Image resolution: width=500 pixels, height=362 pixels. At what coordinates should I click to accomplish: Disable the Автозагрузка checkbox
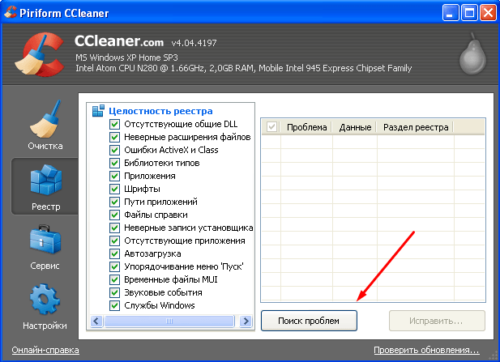[115, 254]
